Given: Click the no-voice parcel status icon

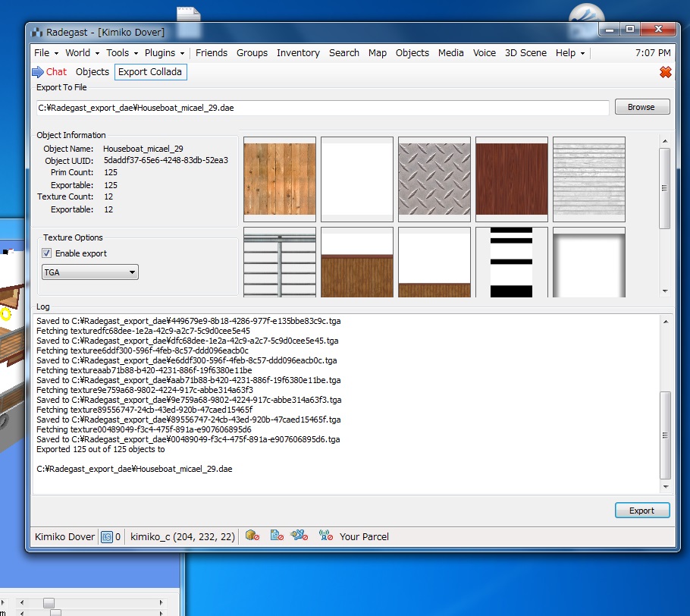Looking at the screenshot, I should click(x=325, y=536).
